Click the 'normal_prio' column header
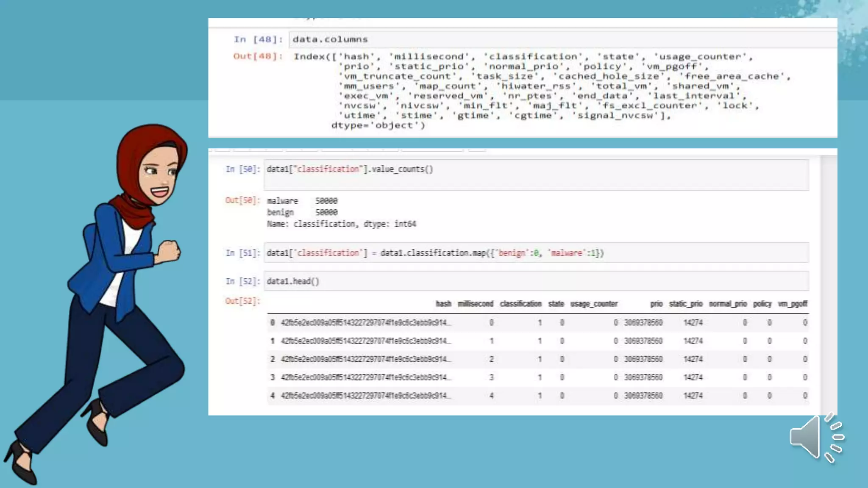This screenshot has height=488, width=868. [x=727, y=304]
